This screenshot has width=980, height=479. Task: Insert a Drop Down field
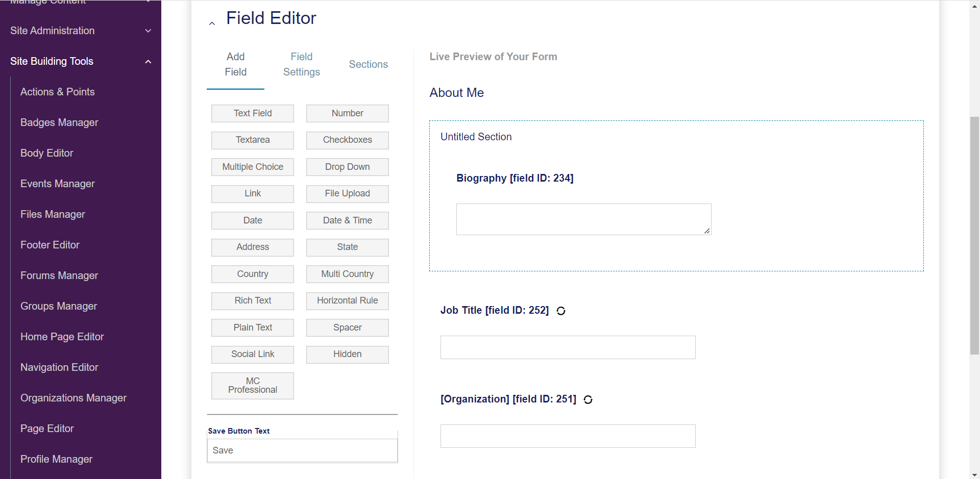347,167
